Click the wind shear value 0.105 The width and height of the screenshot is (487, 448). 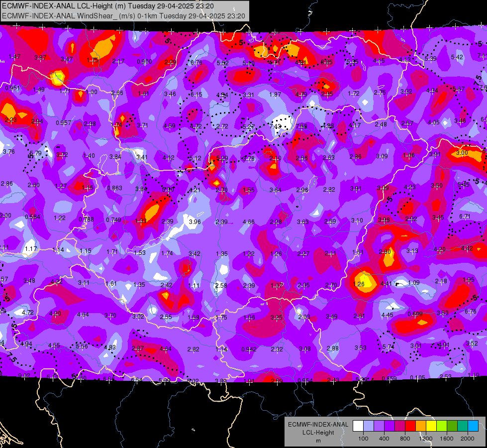tap(417, 377)
